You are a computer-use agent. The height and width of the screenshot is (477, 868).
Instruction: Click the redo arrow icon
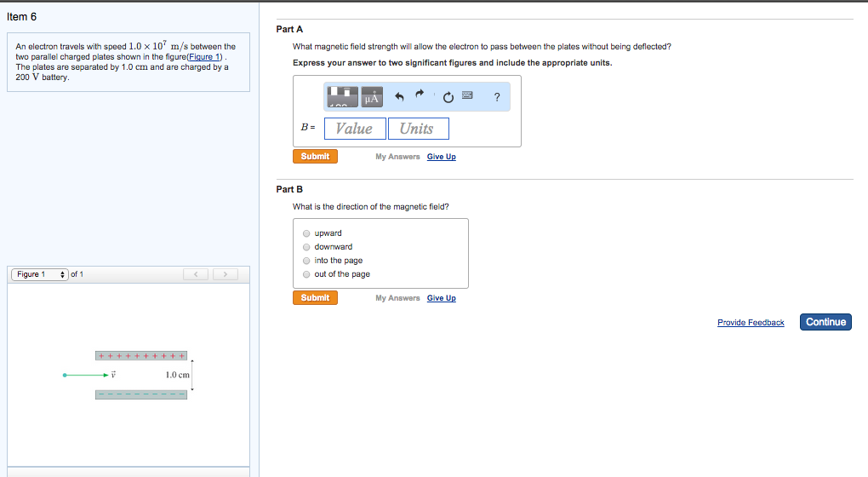click(x=419, y=96)
